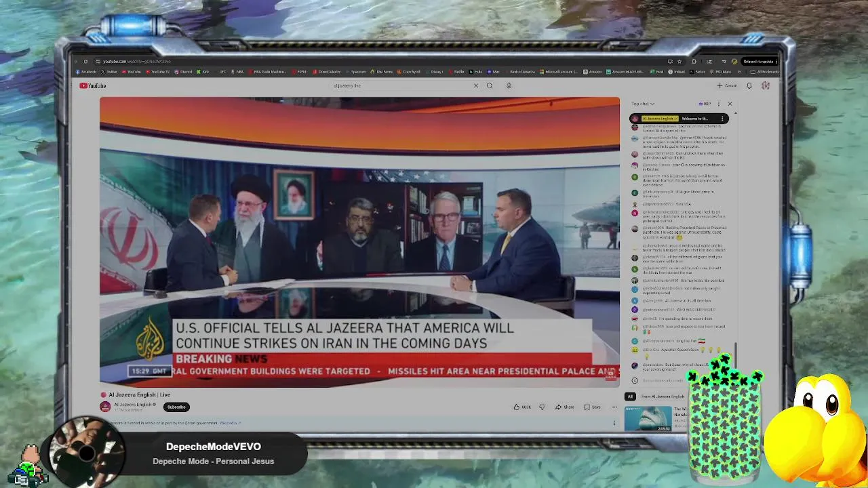The width and height of the screenshot is (868, 488).
Task: Open the funding notice options menu
Action: coord(614,423)
